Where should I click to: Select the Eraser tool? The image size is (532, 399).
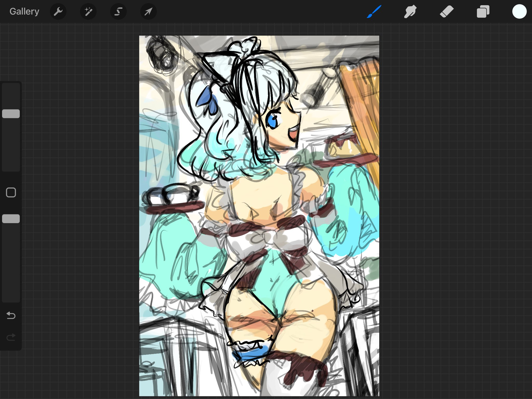pos(447,11)
